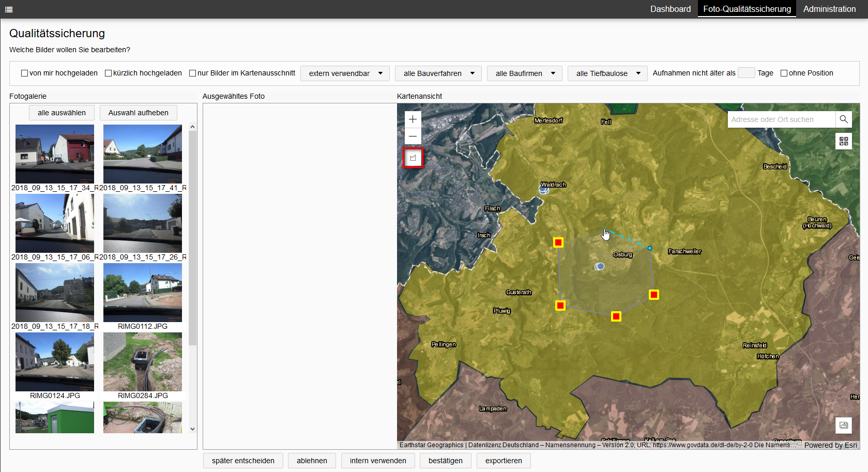Viewport: 868px width, 472px height.
Task: Select the green container thumbnail
Action: [x=55, y=417]
